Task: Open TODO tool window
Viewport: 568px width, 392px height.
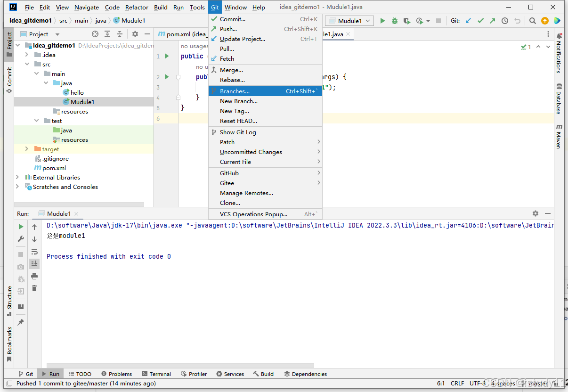Action: (x=80, y=374)
